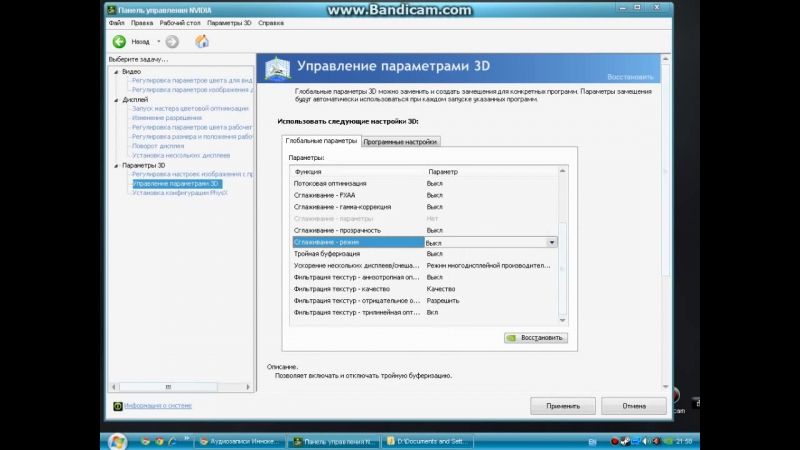The image size is (800, 450).
Task: Open Сглаживание - режим value dropdown
Action: click(x=552, y=242)
